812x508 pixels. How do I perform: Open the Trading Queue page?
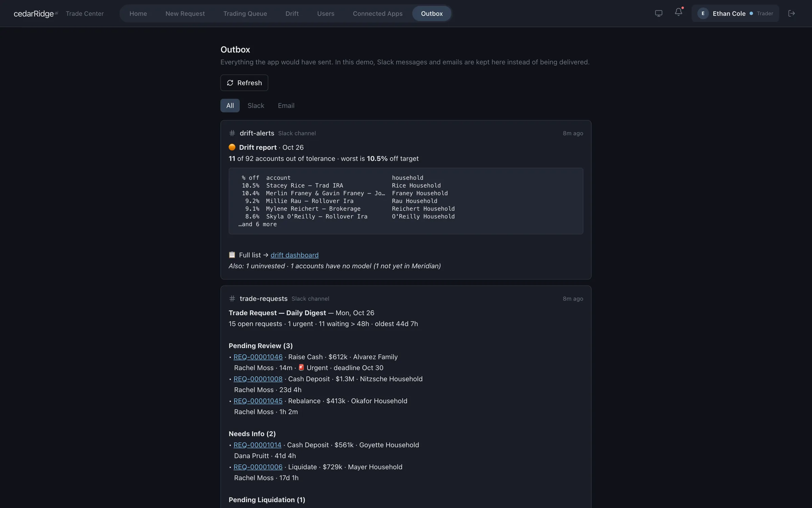(x=245, y=14)
